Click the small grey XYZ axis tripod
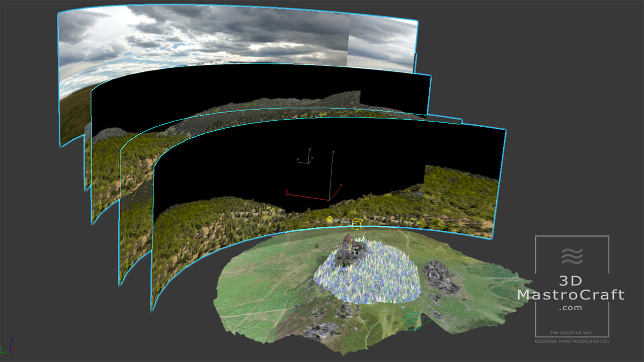 coord(306,157)
